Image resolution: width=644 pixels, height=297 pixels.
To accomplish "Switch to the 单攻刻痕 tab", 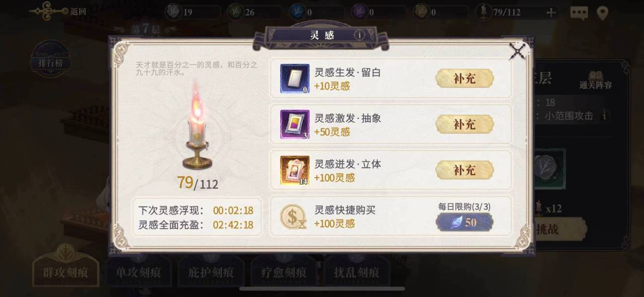I will [138, 272].
